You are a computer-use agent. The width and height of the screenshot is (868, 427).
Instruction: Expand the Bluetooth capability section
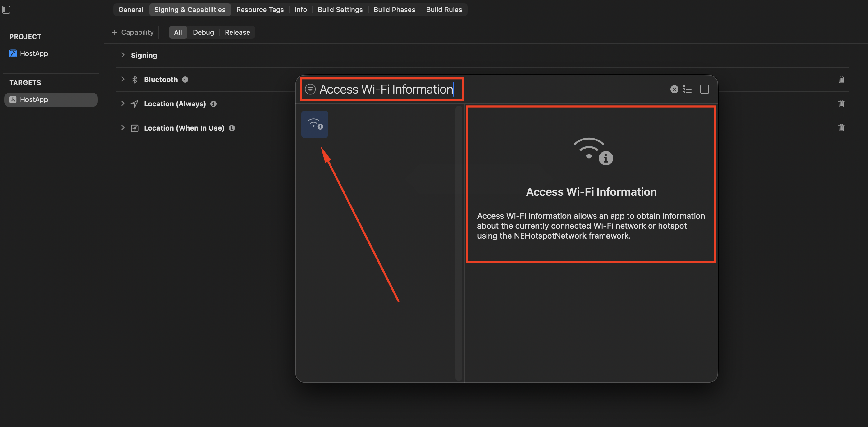click(123, 79)
